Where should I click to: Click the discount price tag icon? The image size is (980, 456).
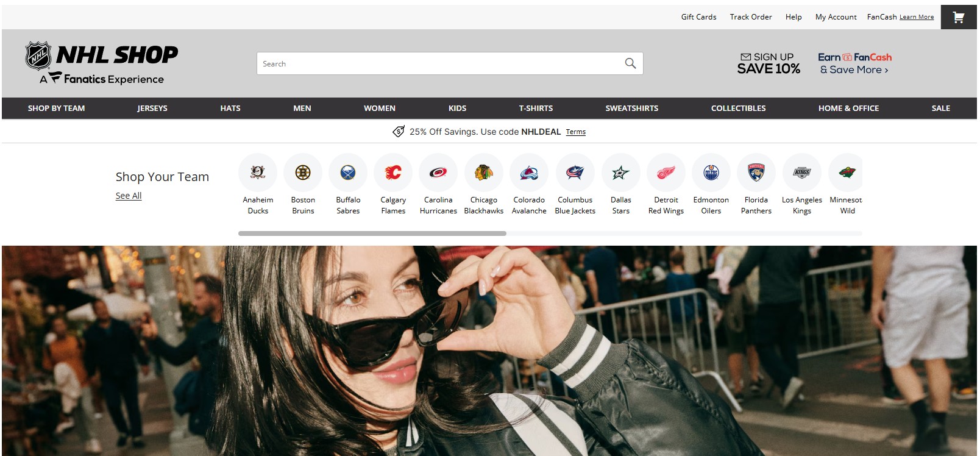(x=399, y=131)
